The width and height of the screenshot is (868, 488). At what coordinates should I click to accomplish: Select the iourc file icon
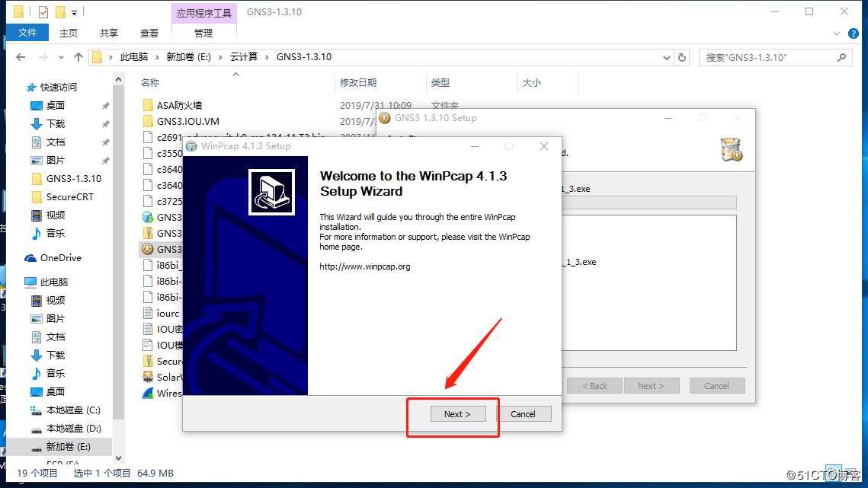coord(148,313)
